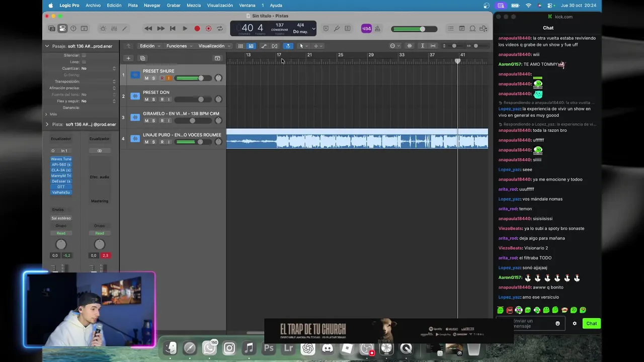Open the Ventana menu
The image size is (644, 362).
click(247, 5)
